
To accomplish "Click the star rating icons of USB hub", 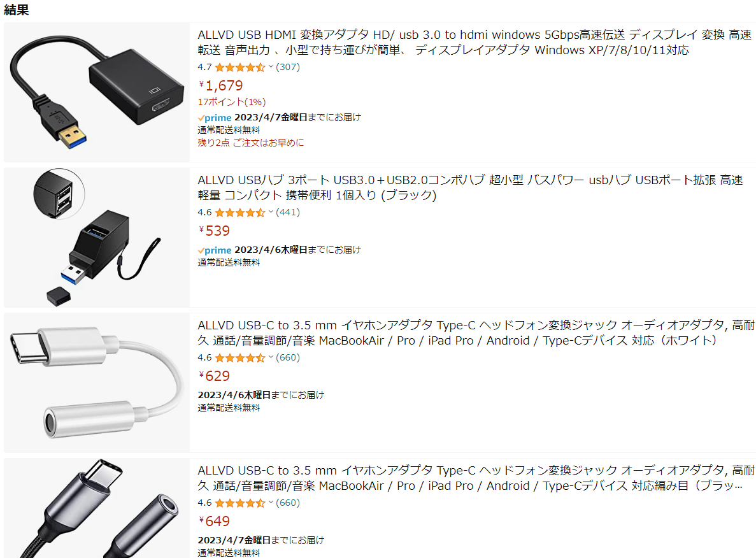I will [239, 213].
